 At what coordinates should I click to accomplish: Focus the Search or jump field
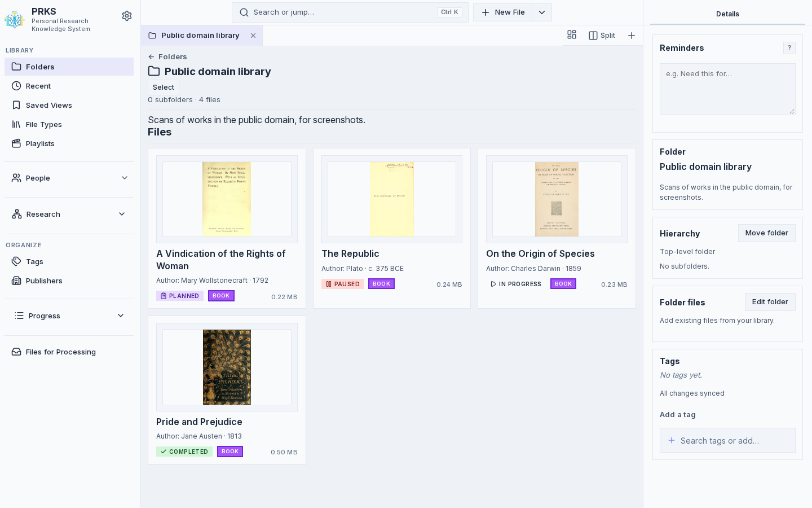point(350,12)
